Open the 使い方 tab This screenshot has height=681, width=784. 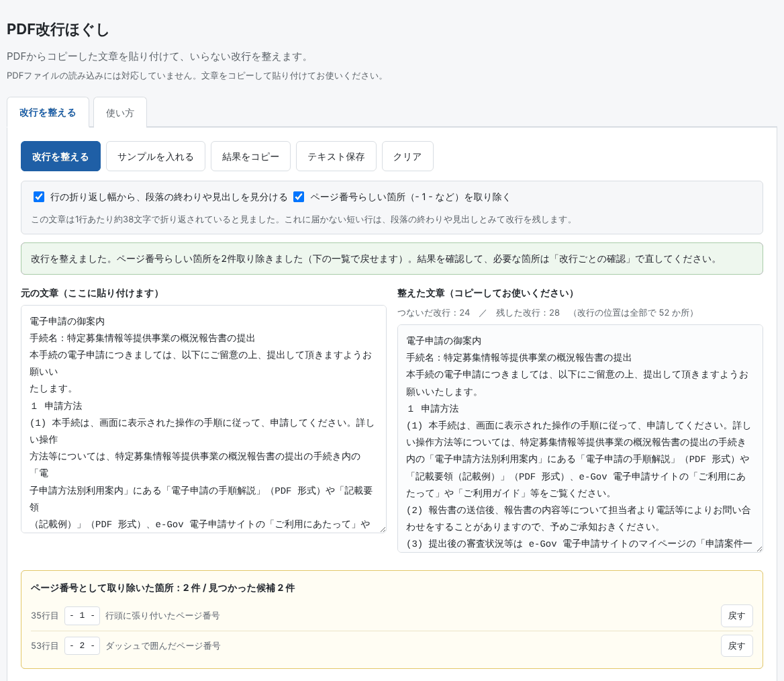coord(120,113)
